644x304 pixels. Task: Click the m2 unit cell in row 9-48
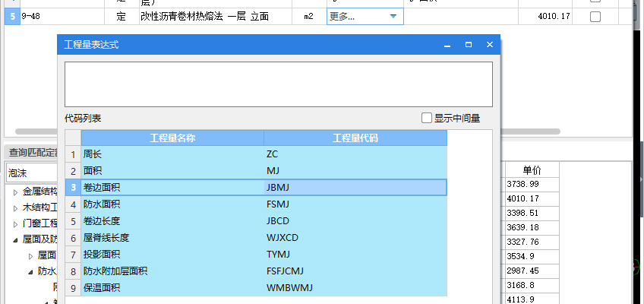(x=309, y=17)
